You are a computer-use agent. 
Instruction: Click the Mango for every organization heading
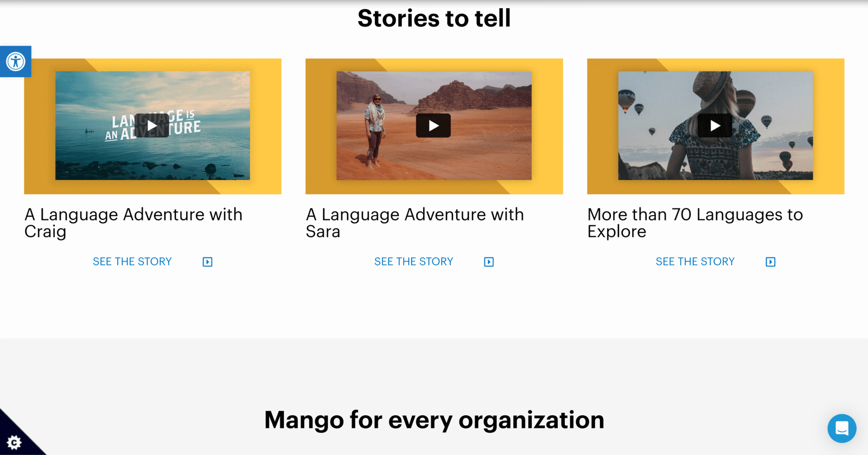point(434,420)
